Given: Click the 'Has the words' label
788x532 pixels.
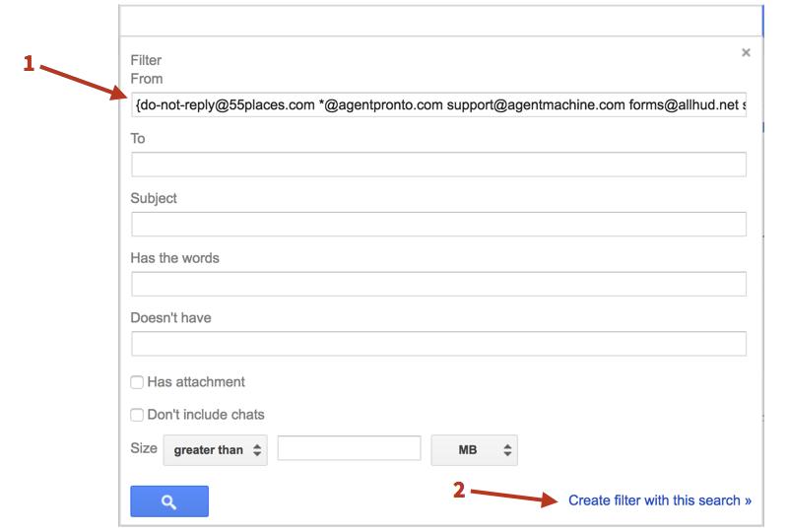Looking at the screenshot, I should 174,258.
